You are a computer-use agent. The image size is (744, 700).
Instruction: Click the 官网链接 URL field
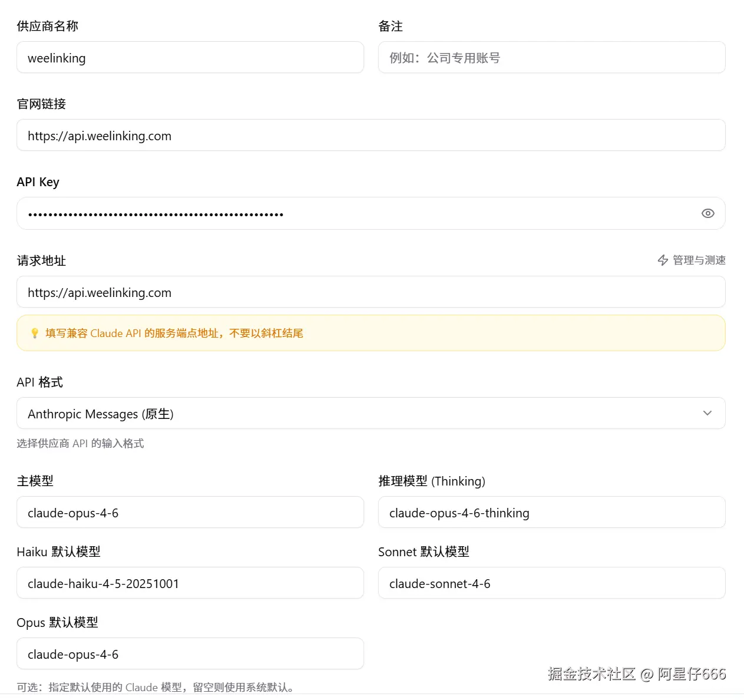click(371, 135)
